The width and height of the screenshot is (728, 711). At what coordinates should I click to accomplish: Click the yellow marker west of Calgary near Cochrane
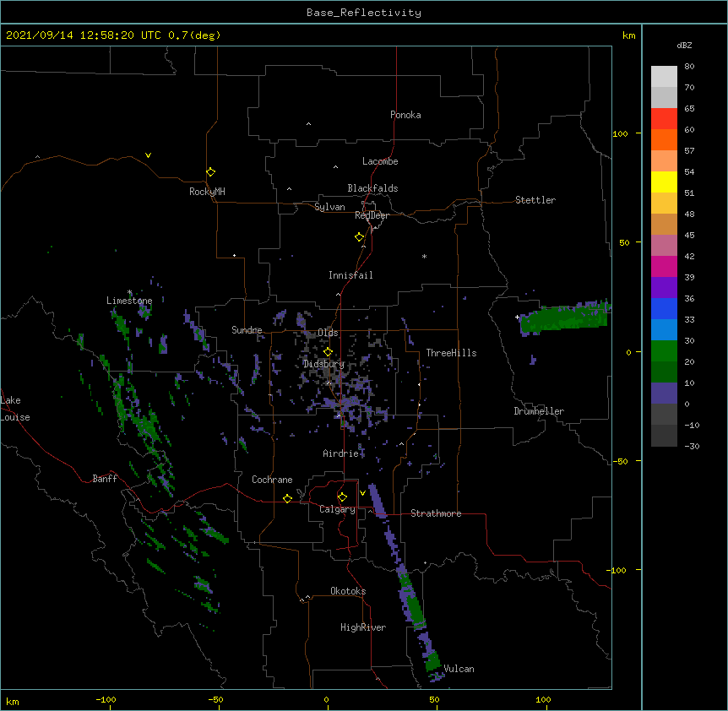[287, 498]
